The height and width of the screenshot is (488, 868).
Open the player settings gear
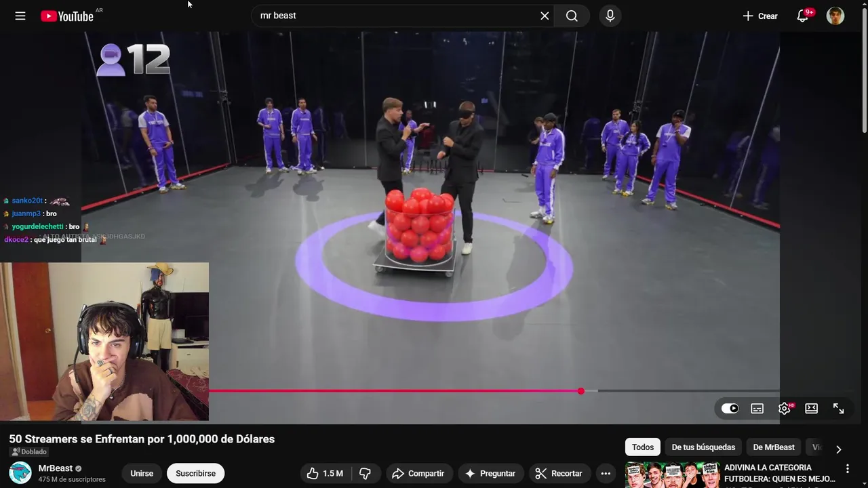coord(785,408)
